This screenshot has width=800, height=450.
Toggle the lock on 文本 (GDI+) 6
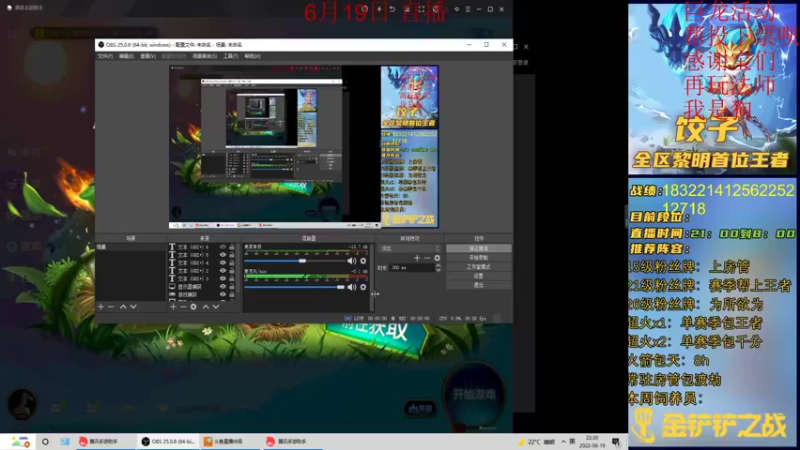coord(232,247)
